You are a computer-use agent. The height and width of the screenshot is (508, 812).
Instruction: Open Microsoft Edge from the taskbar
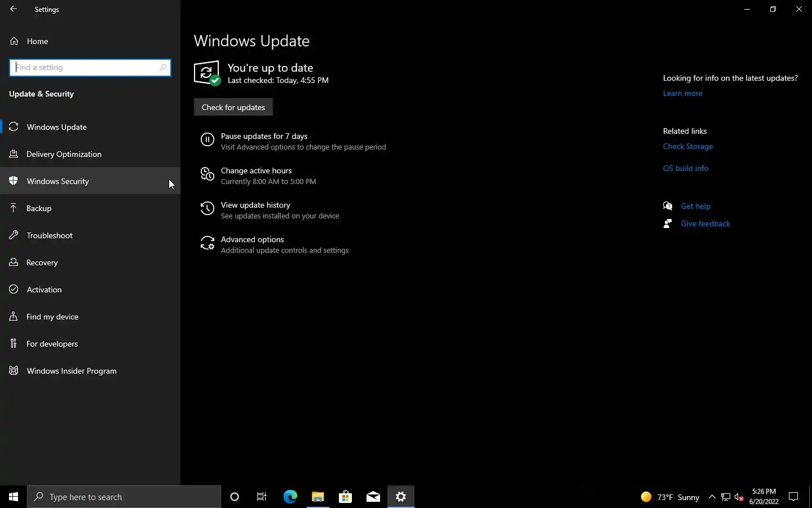(290, 497)
